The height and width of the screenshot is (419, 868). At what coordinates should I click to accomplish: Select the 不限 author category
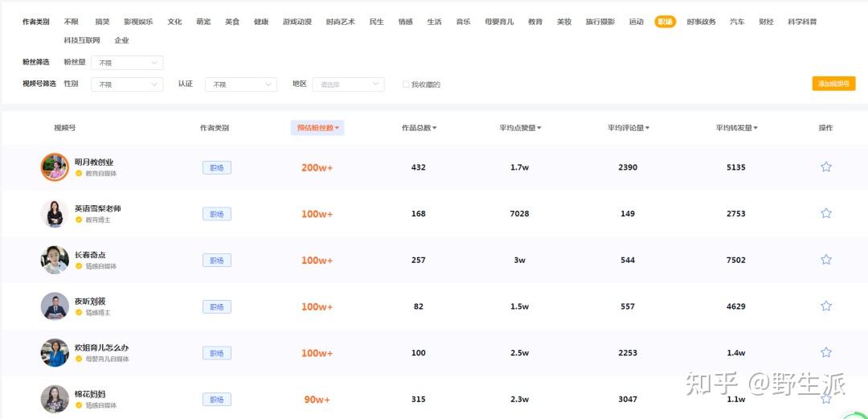[72, 23]
